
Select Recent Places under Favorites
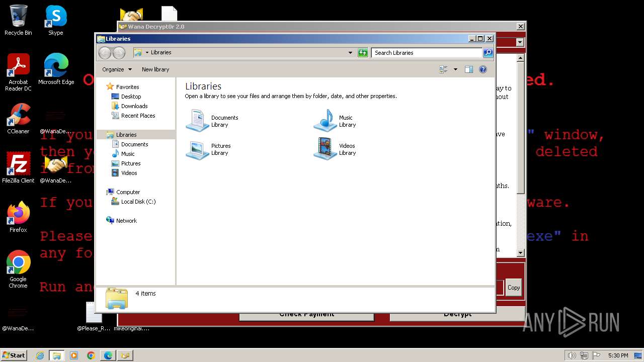tap(138, 116)
